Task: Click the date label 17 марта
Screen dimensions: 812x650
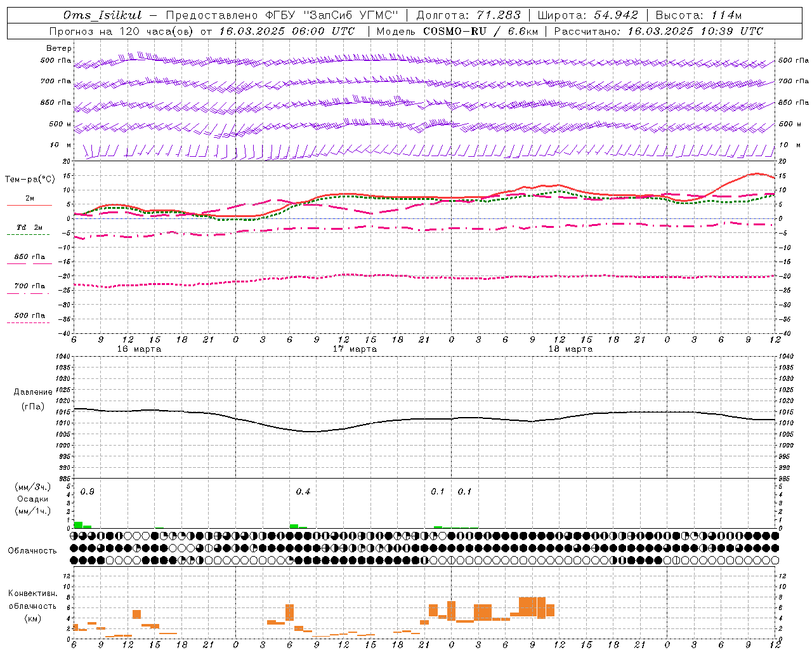Action: click(x=355, y=349)
